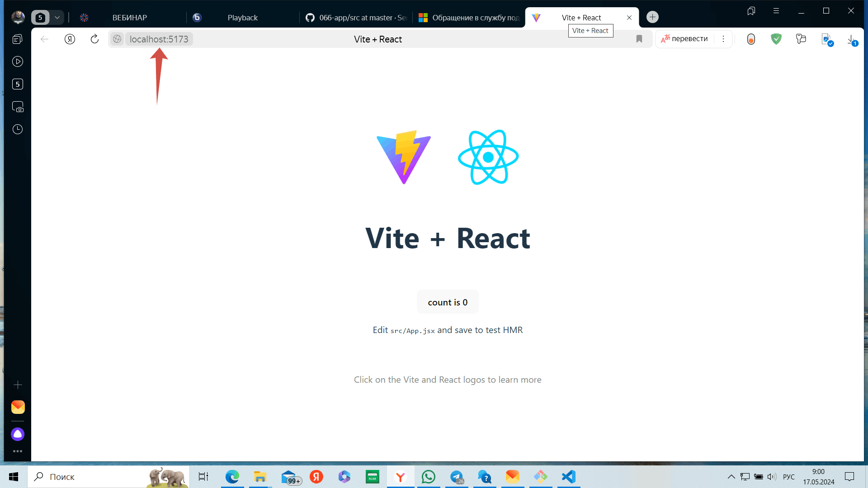Screen dimensions: 868x488
Task: Click the count is 0 button
Action: coord(448,302)
